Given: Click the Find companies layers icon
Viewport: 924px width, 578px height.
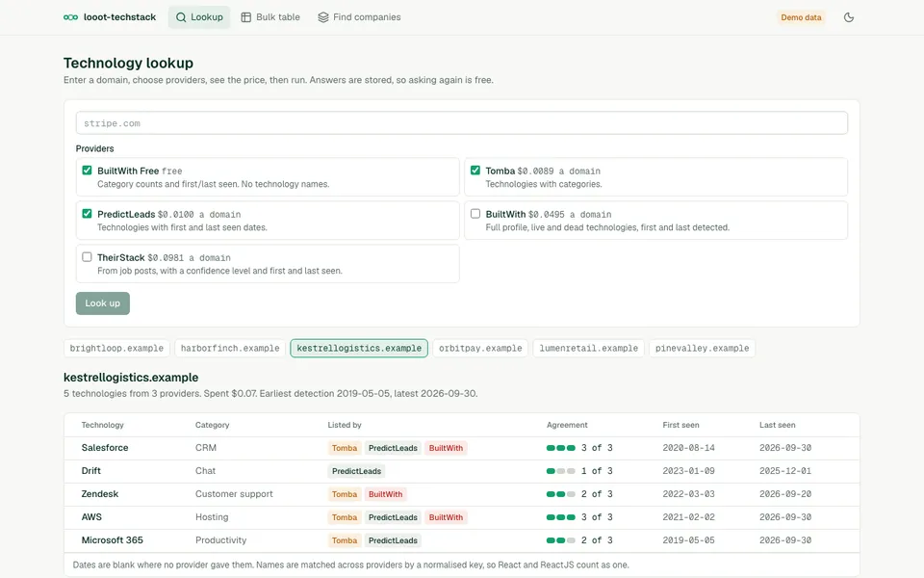Looking at the screenshot, I should [x=323, y=17].
